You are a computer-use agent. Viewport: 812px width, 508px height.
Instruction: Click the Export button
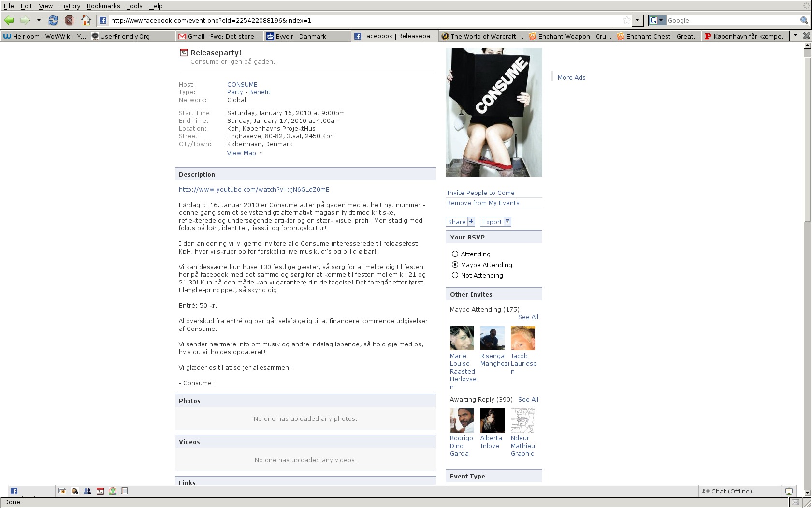(x=495, y=222)
